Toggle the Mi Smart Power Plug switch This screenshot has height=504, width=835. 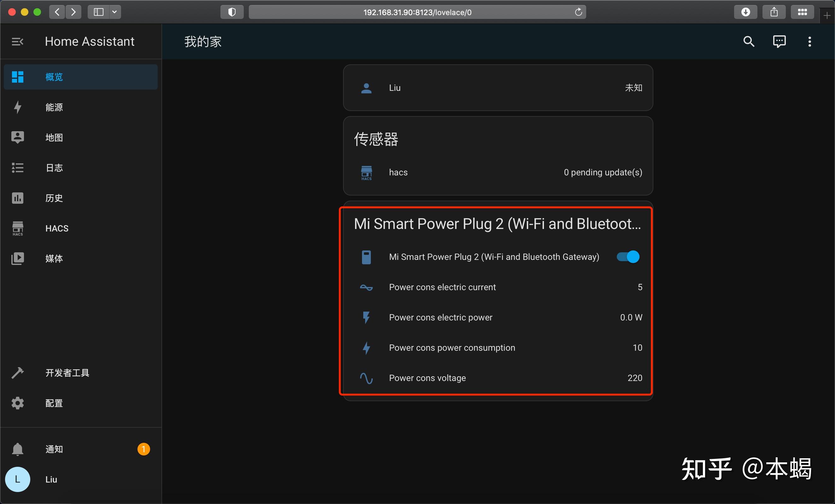pyautogui.click(x=628, y=257)
